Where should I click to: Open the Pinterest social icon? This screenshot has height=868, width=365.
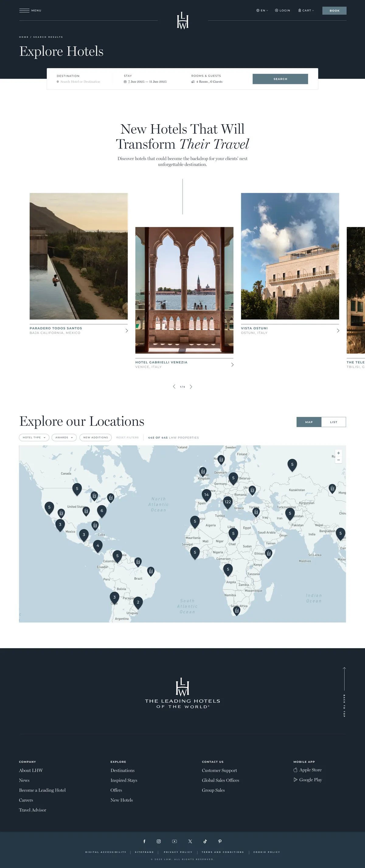point(220,842)
